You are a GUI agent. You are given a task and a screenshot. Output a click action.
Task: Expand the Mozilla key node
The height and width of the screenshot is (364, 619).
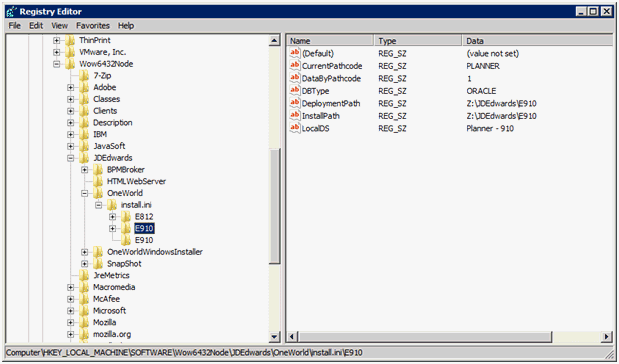(x=71, y=323)
